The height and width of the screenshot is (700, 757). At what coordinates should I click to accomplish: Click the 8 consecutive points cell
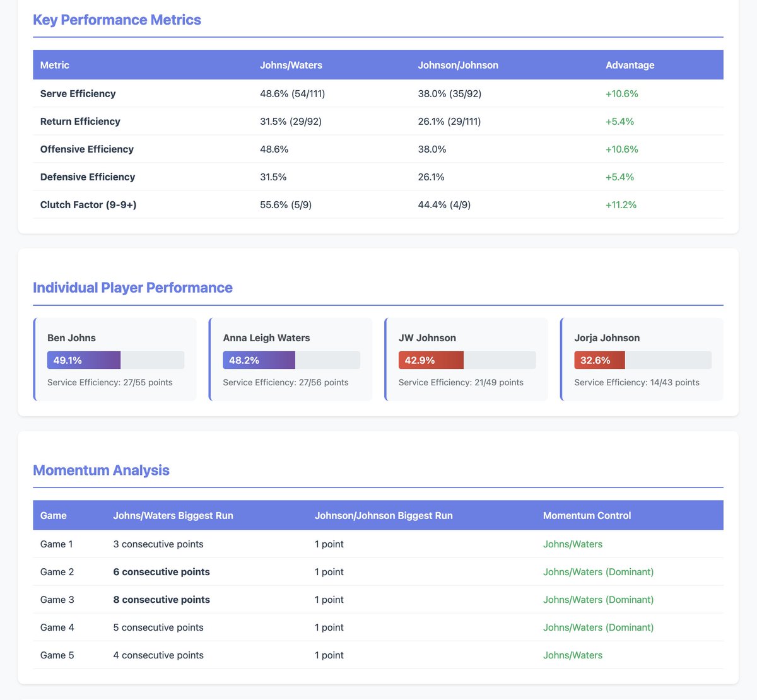click(161, 599)
